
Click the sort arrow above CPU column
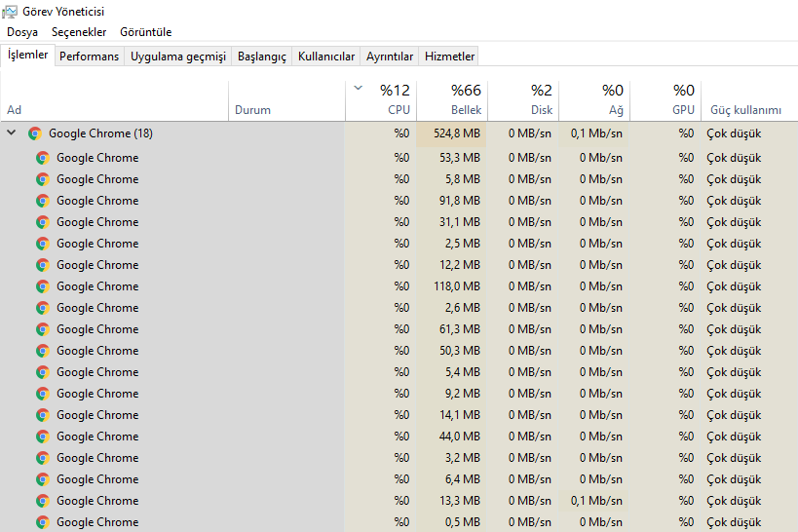[359, 88]
